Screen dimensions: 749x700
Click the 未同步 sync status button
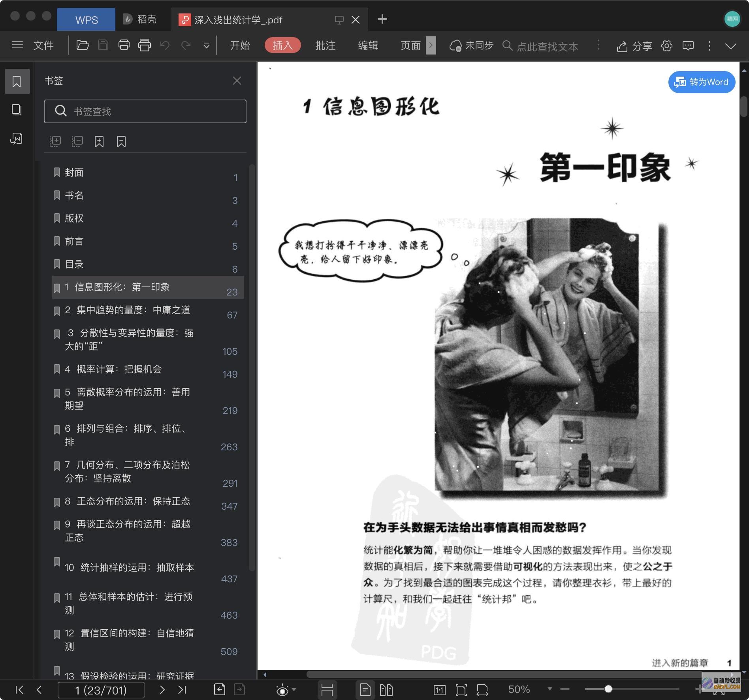pos(471,46)
